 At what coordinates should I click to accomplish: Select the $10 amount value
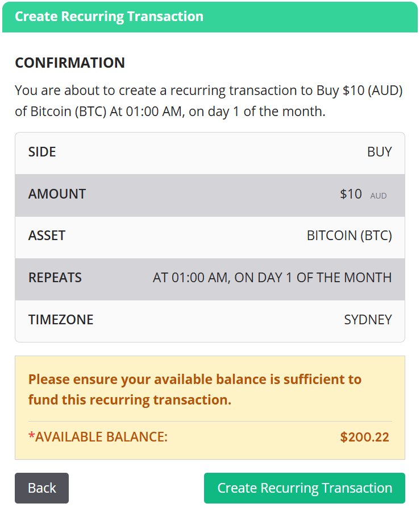[351, 194]
